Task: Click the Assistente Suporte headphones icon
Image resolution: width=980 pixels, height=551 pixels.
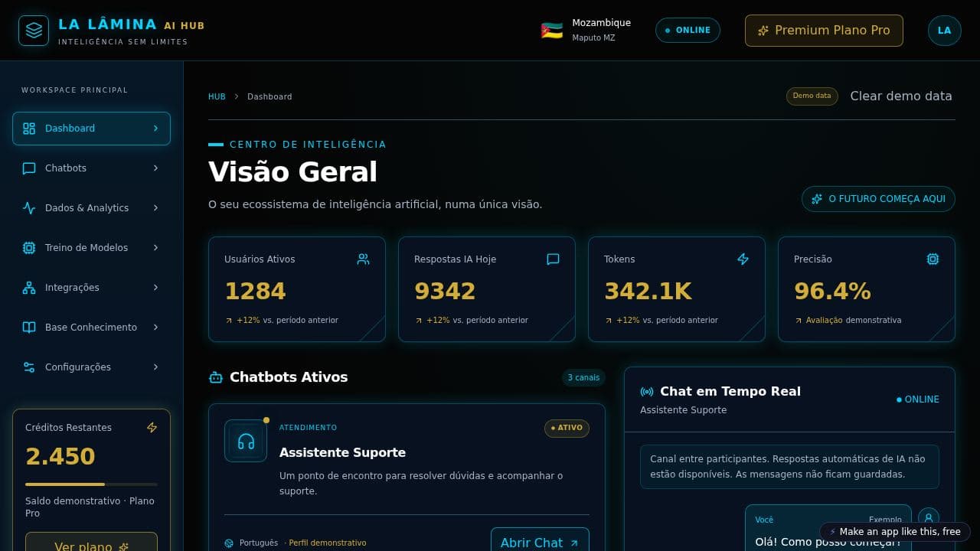Action: (246, 441)
